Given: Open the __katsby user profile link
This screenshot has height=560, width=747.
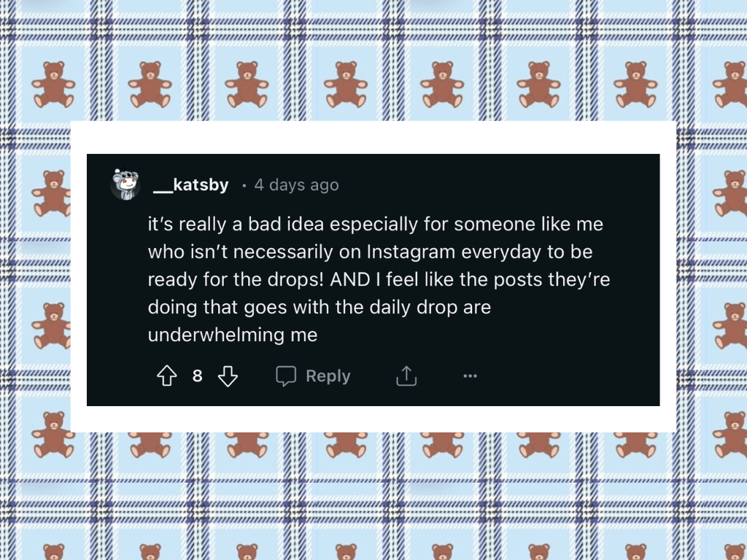Looking at the screenshot, I should point(191,185).
